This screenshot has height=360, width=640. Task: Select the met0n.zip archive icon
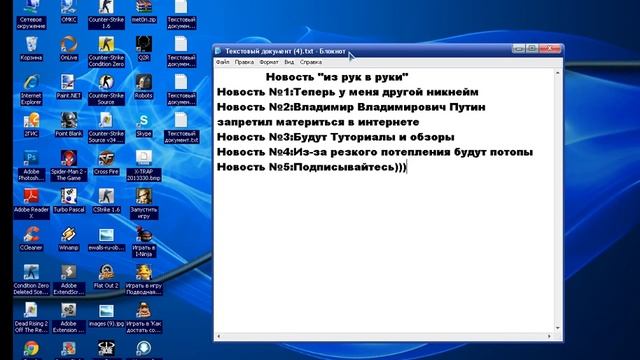point(144,11)
